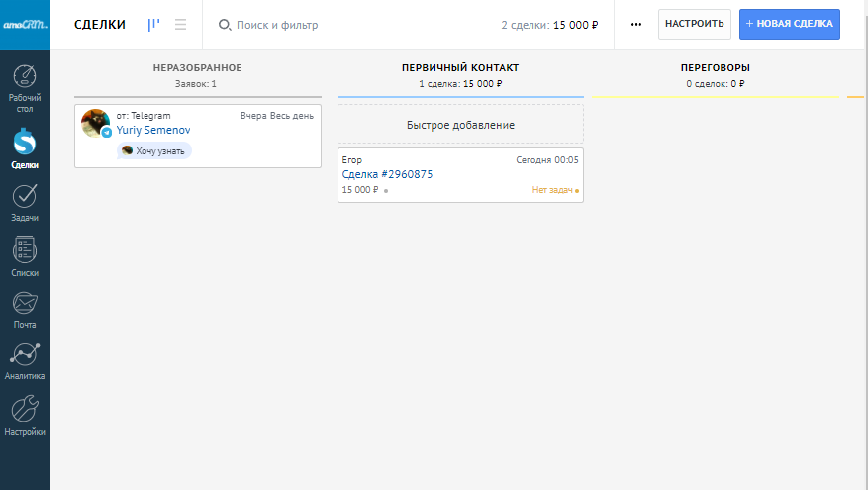Screen dimensions: 868x490
Task: Switch to list view of deals
Action: click(180, 25)
